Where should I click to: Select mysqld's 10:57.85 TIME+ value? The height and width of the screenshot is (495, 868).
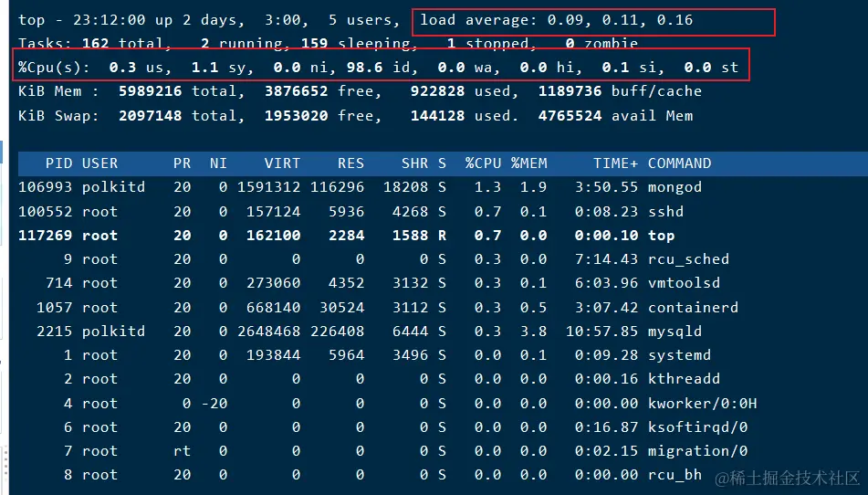point(601,332)
